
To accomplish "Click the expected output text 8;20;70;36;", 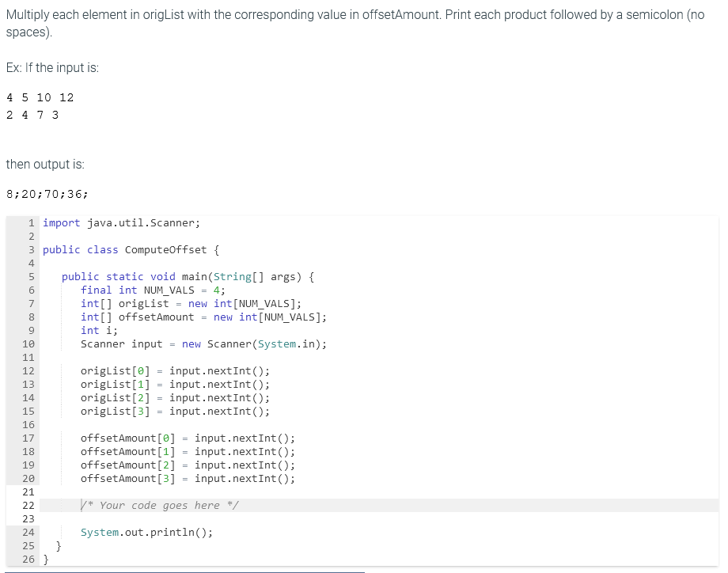I will pos(46,194).
